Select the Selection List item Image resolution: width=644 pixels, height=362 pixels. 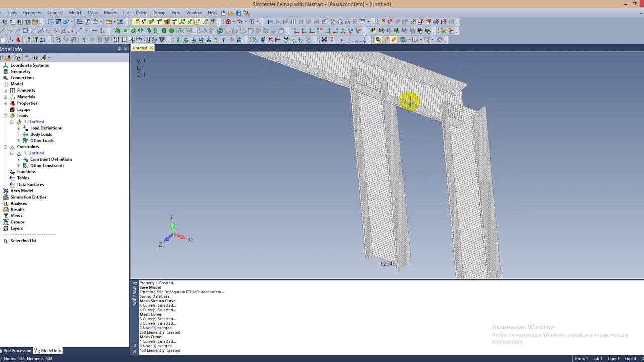coord(23,241)
